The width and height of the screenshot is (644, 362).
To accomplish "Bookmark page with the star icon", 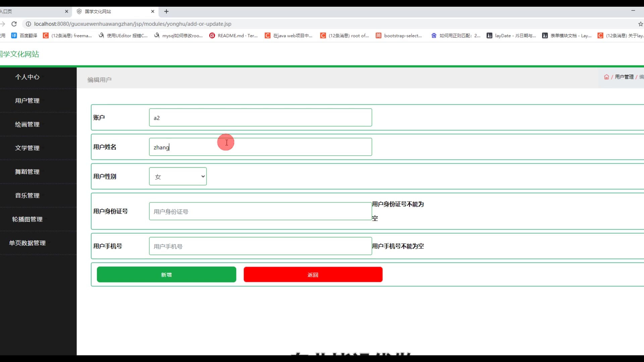I will pos(640,24).
